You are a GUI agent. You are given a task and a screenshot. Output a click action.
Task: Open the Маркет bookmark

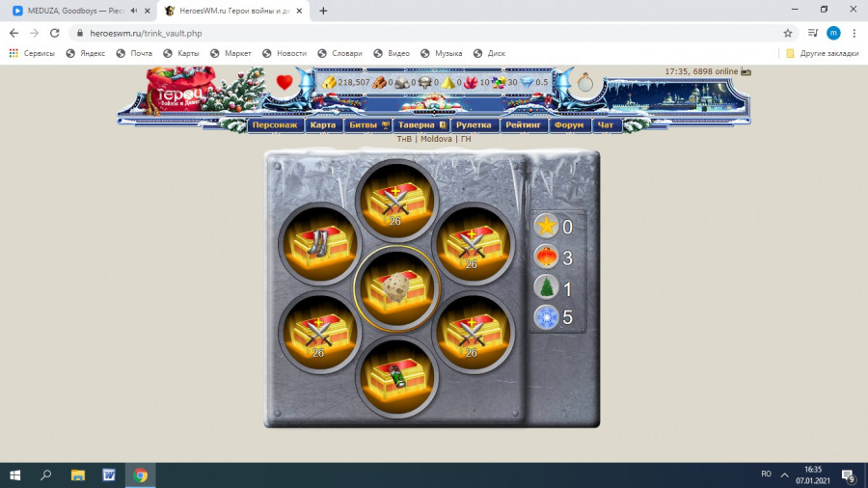pos(231,53)
